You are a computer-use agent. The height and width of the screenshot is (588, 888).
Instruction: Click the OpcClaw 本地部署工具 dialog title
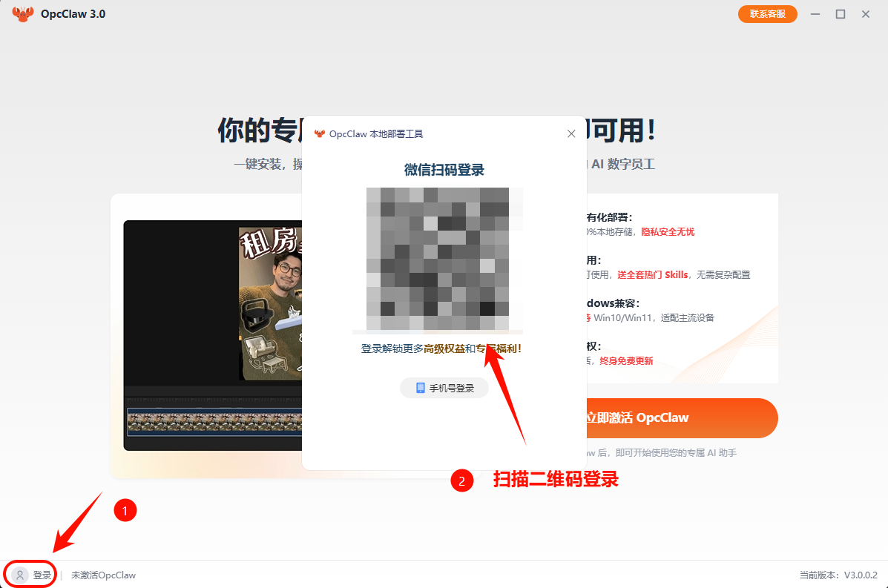tap(376, 134)
